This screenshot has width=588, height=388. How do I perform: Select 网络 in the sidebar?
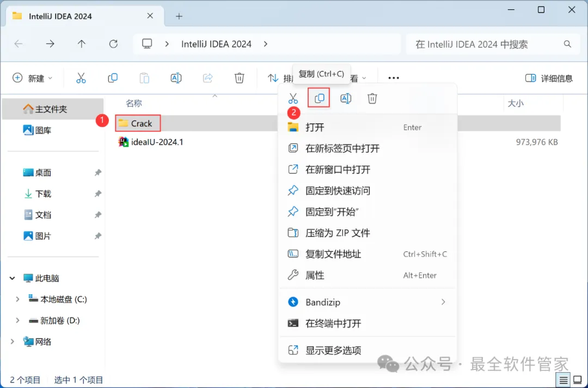pyautogui.click(x=37, y=342)
